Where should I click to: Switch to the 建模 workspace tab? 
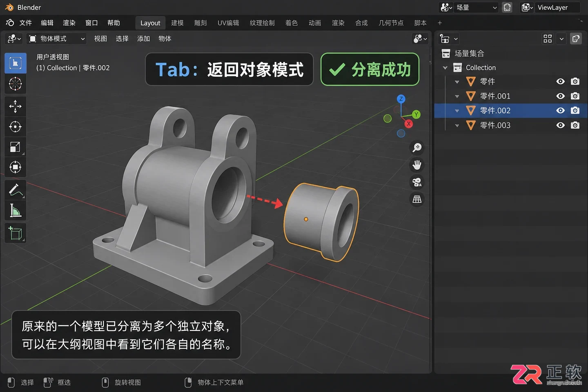click(x=177, y=23)
